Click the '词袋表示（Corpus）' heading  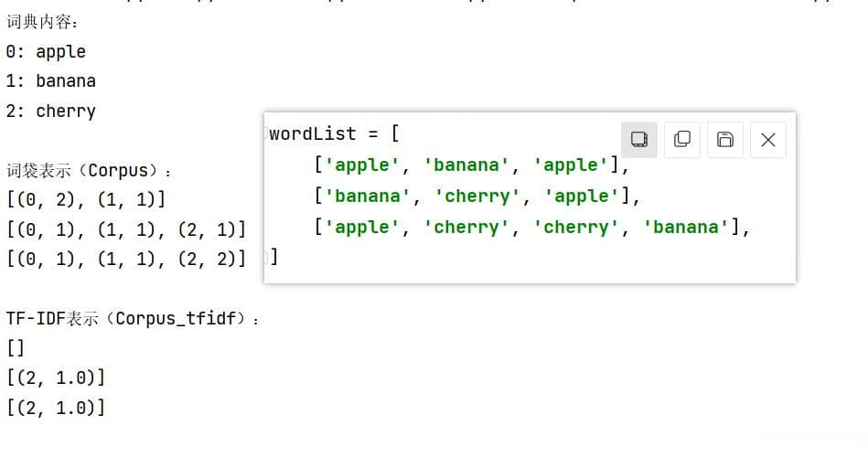pos(90,170)
